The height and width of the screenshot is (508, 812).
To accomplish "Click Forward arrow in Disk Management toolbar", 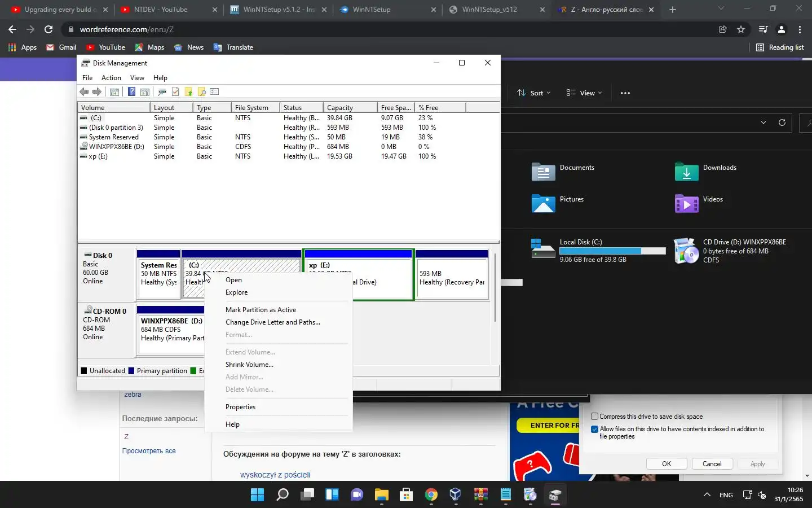I will pos(97,92).
